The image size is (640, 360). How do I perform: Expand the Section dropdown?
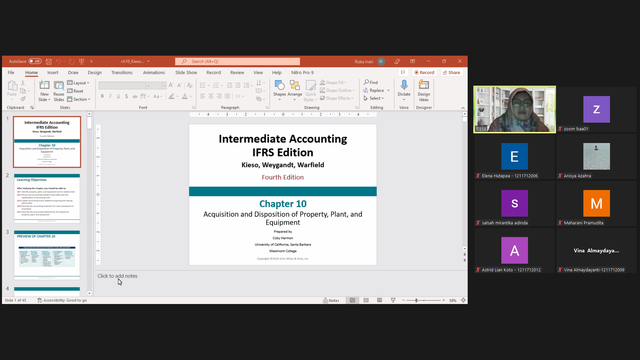(79, 99)
